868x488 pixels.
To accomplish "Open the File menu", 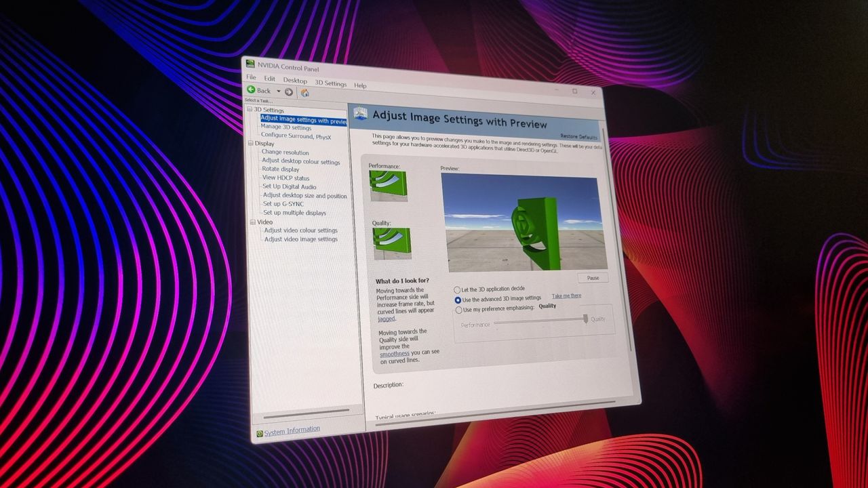I will (x=251, y=77).
